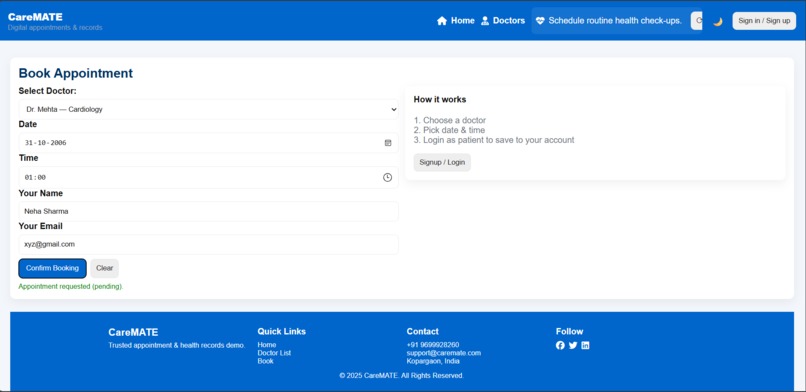Open the clock picker icon in Time field
806x392 pixels.
pyautogui.click(x=388, y=177)
